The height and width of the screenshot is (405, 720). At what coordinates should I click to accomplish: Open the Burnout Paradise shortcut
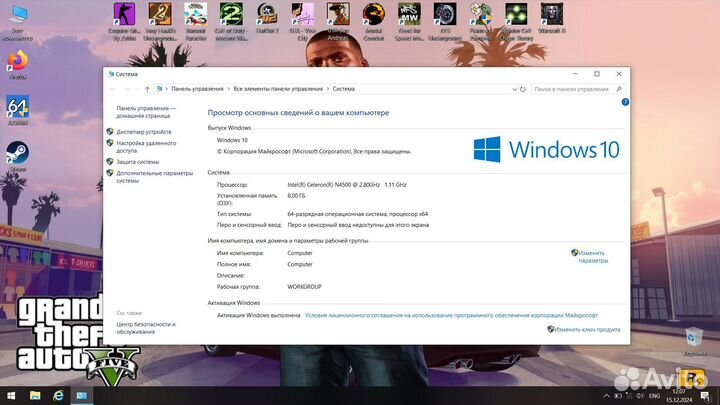196,21
